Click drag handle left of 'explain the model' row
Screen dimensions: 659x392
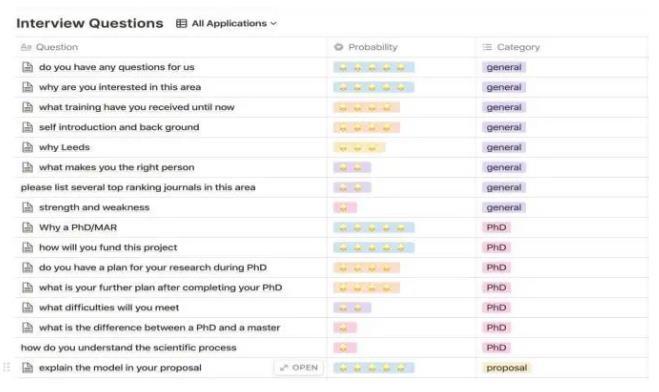(x=7, y=368)
